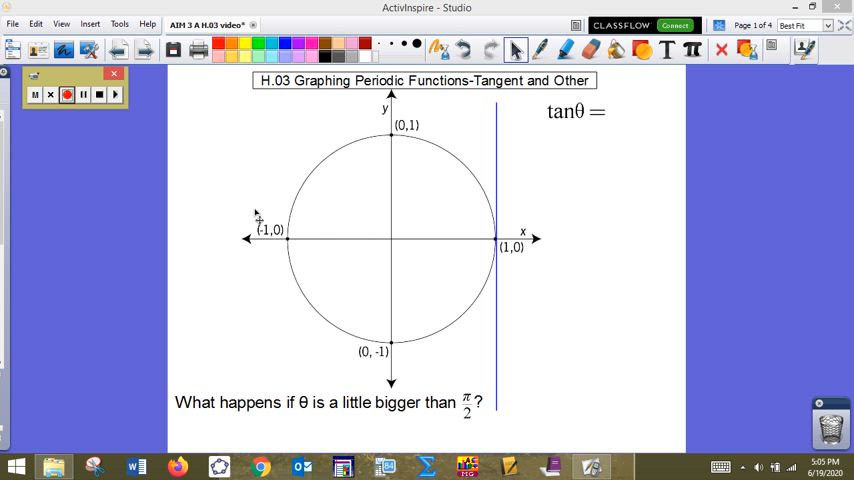
Task: Open Google Chrome from taskbar
Action: click(x=261, y=467)
